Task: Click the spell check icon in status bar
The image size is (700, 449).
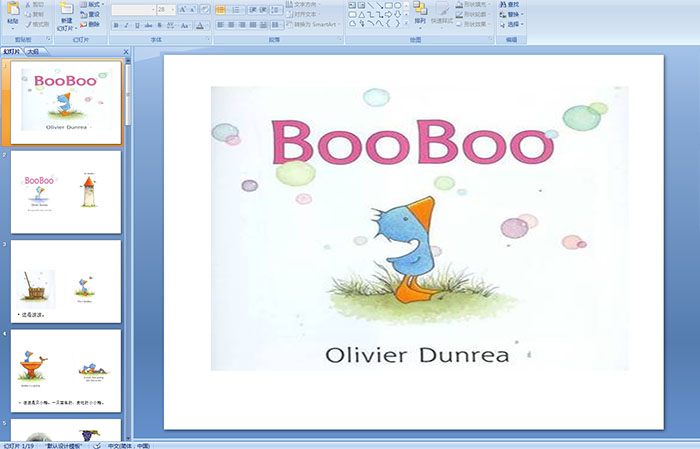Action: pyautogui.click(x=97, y=445)
